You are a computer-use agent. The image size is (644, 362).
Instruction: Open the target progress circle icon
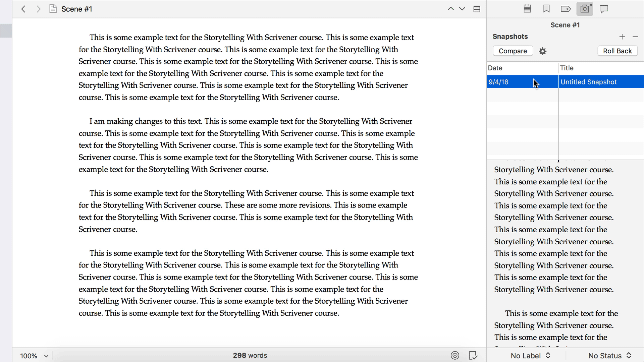click(x=455, y=355)
